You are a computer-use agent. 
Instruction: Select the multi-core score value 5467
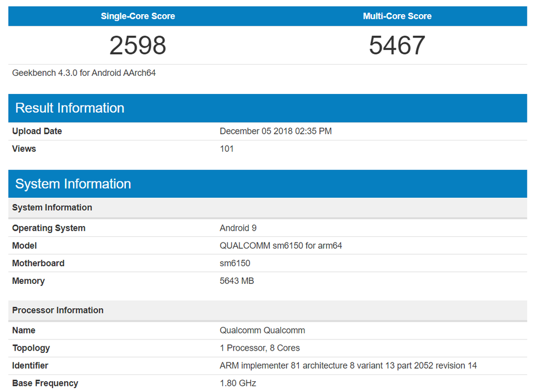[x=397, y=45]
